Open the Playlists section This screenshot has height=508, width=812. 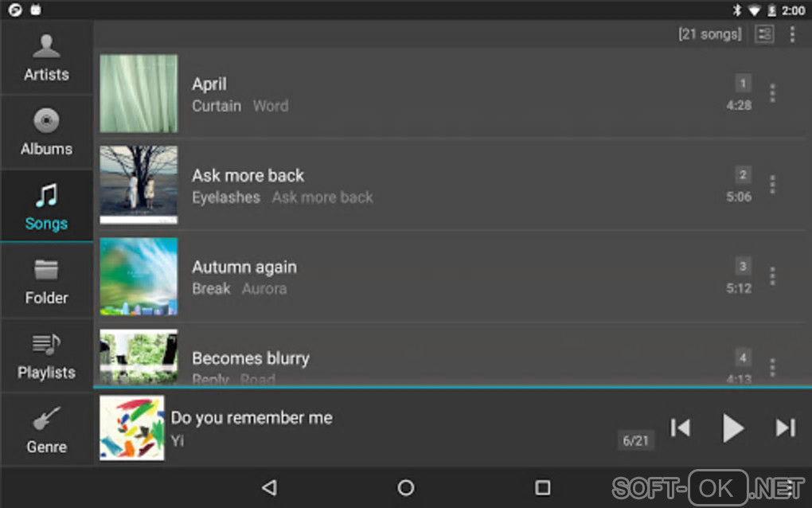click(x=47, y=356)
